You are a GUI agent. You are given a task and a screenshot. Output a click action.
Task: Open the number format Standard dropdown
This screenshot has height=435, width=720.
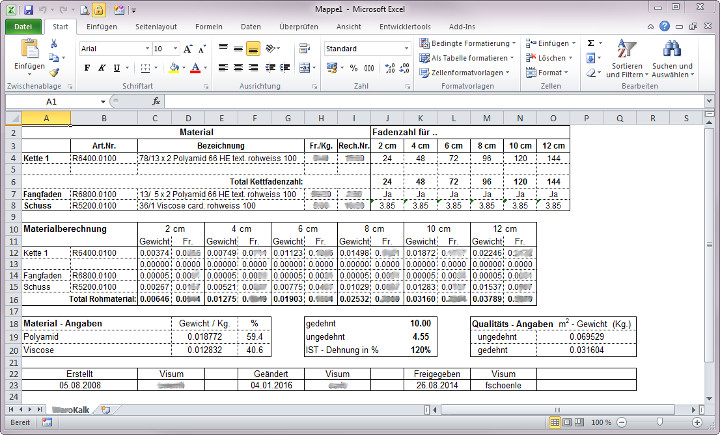pos(405,48)
